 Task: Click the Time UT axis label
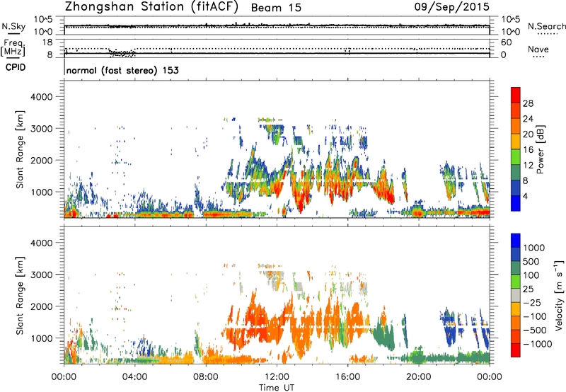click(277, 388)
